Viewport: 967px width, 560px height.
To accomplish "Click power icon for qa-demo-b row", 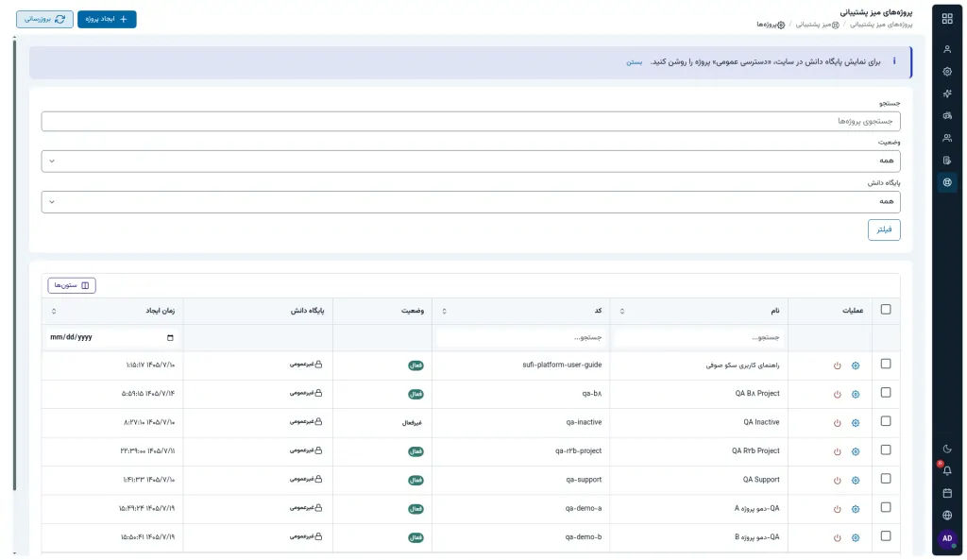I will (x=837, y=537).
